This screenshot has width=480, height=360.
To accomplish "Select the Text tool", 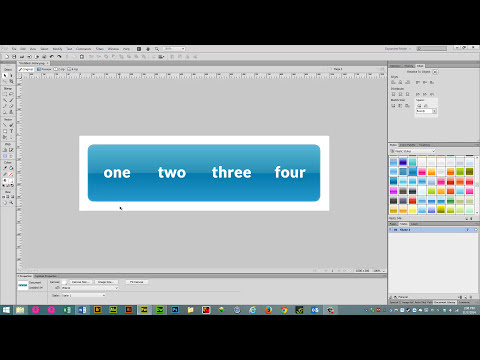I will pyautogui.click(x=11, y=131).
